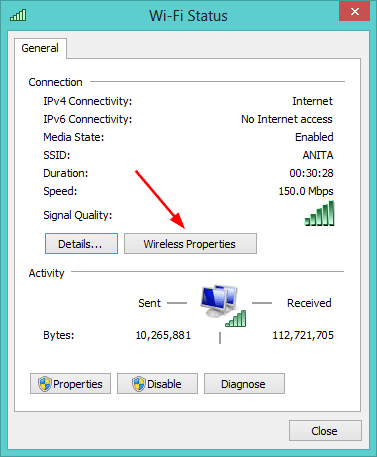Click the received bytes value 112,721,705
The width and height of the screenshot is (377, 457).
tap(303, 335)
